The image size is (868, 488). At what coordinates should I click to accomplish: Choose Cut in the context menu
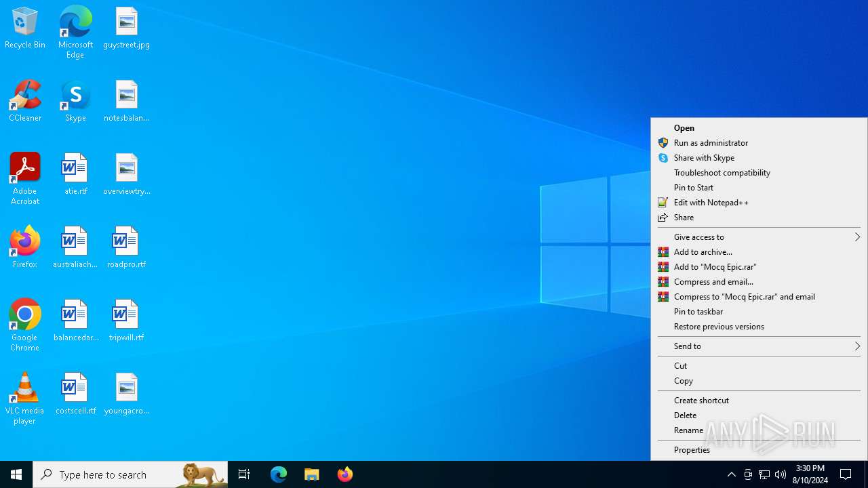pyautogui.click(x=759, y=366)
